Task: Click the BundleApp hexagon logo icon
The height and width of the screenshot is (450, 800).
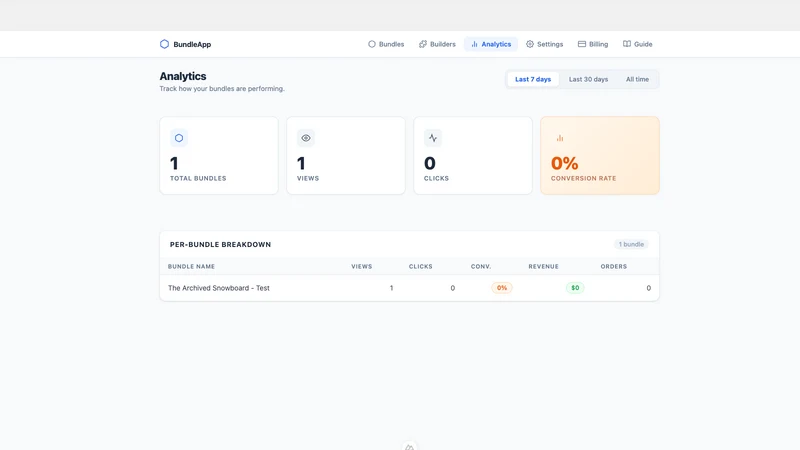Action: [164, 44]
